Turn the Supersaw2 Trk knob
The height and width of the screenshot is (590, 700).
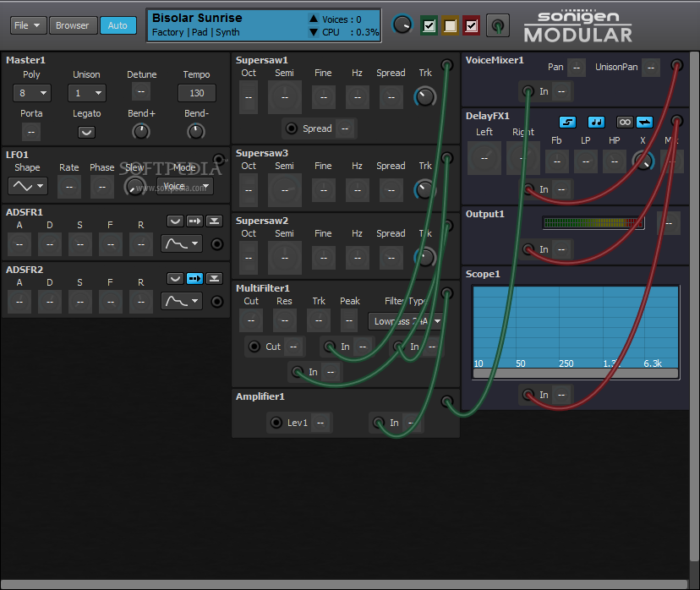(425, 258)
